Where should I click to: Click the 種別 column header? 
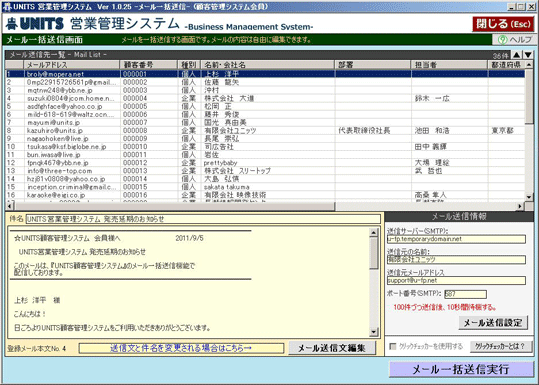pyautogui.click(x=189, y=65)
